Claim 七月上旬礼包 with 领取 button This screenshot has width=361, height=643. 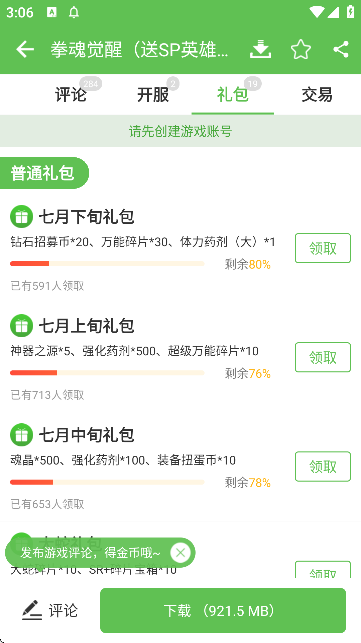pyautogui.click(x=323, y=357)
